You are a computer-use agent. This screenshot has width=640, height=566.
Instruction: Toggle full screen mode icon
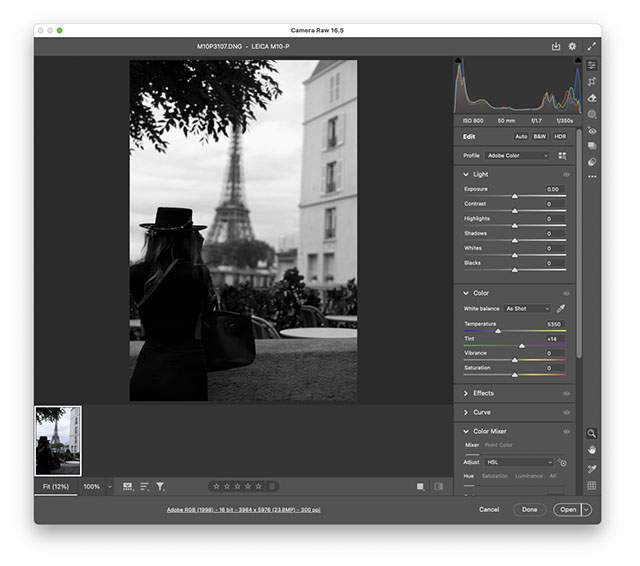[591, 47]
